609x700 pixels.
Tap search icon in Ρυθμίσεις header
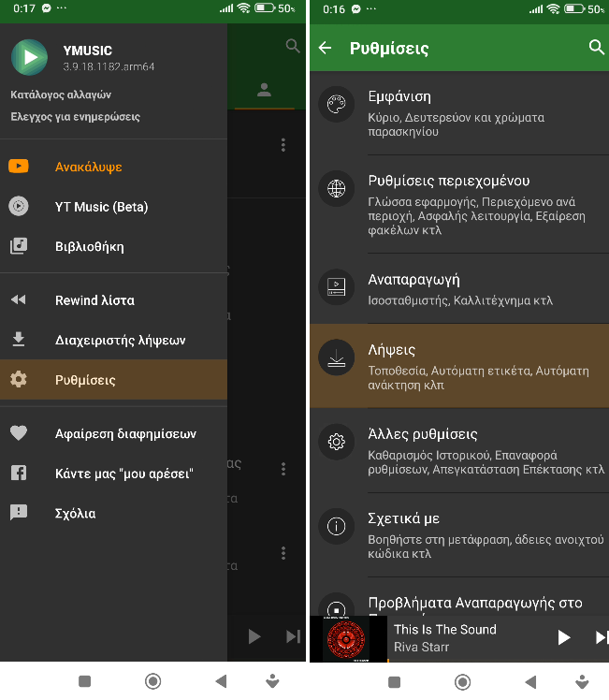[596, 47]
